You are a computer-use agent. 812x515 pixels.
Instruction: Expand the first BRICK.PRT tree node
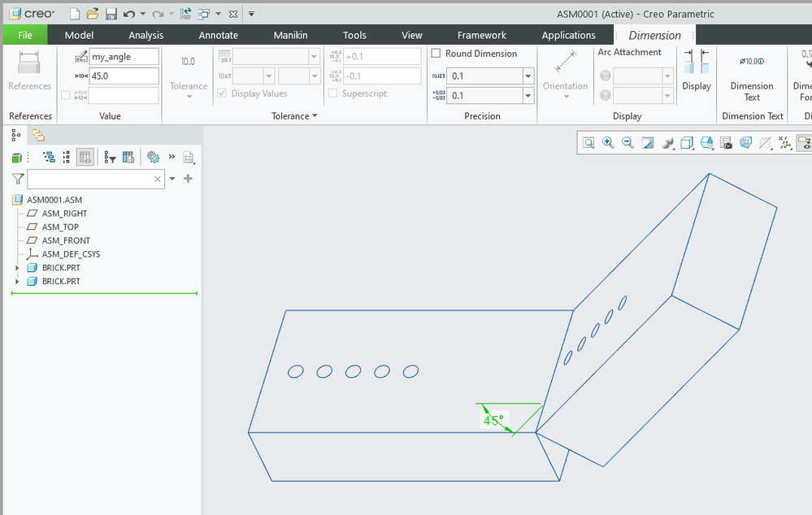point(18,268)
